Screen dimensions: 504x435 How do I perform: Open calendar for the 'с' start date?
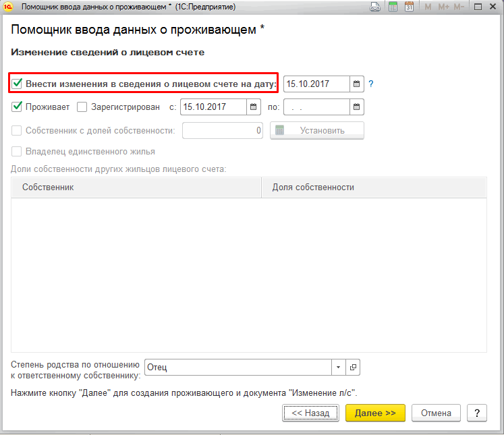coord(254,107)
